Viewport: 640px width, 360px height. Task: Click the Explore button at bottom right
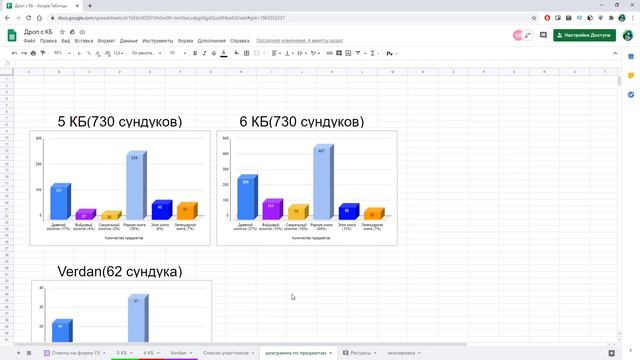coord(611,353)
